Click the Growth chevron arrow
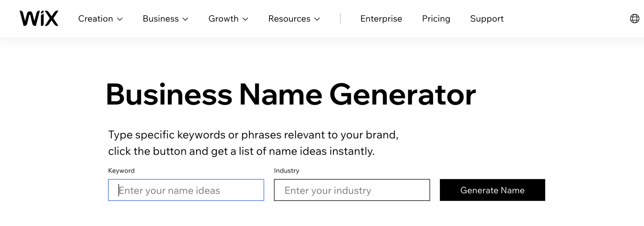The image size is (644, 226). (245, 19)
